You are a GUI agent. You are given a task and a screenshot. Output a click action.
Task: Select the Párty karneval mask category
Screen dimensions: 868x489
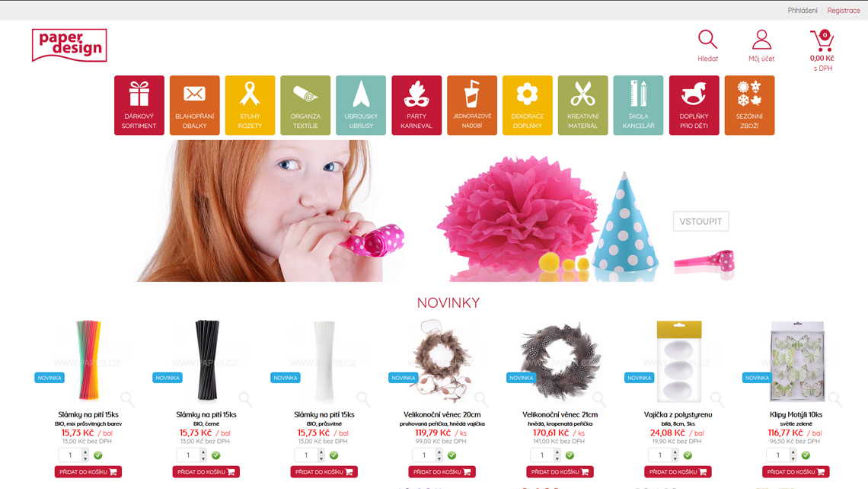[416, 105]
